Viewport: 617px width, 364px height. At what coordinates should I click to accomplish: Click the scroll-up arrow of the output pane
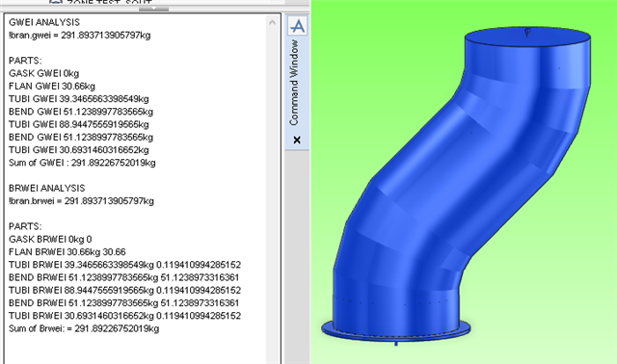272,22
